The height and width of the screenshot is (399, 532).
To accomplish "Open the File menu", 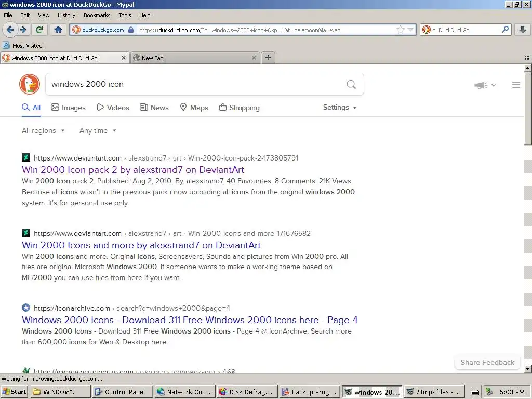I will [x=8, y=15].
